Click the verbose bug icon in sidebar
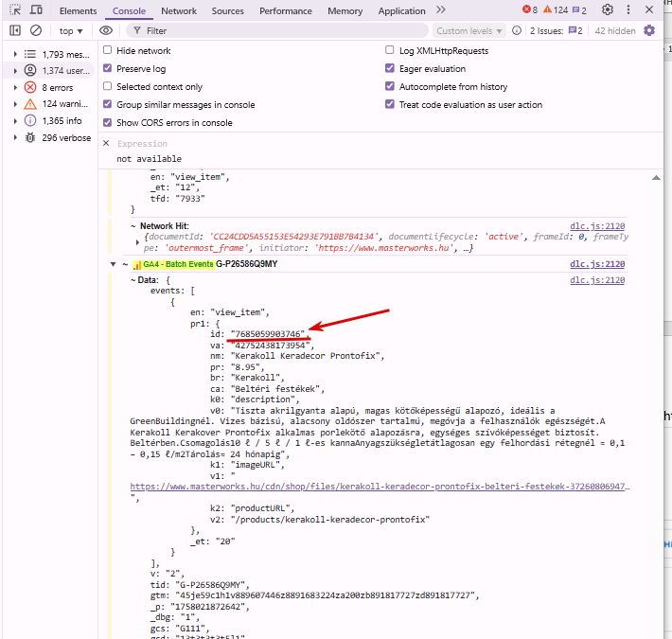The height and width of the screenshot is (639, 672). click(30, 138)
